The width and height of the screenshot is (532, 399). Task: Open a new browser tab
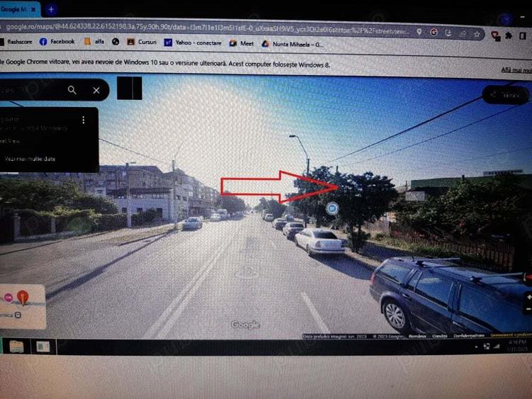[x=51, y=10]
